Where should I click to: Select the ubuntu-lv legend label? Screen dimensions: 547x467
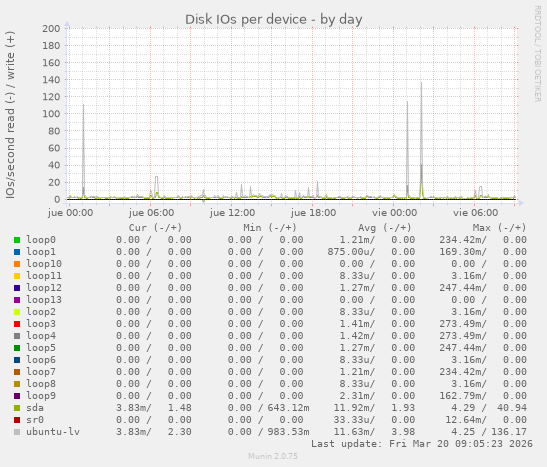click(x=53, y=432)
